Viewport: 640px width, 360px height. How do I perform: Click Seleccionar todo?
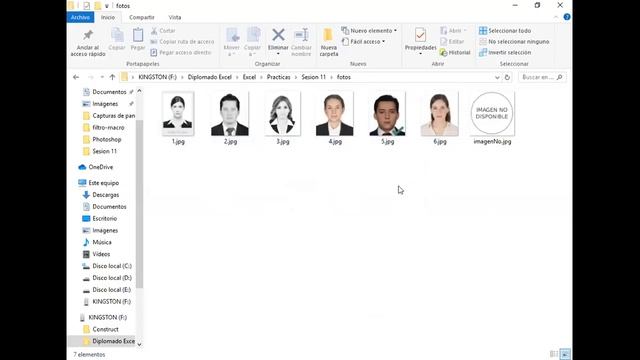click(x=505, y=31)
